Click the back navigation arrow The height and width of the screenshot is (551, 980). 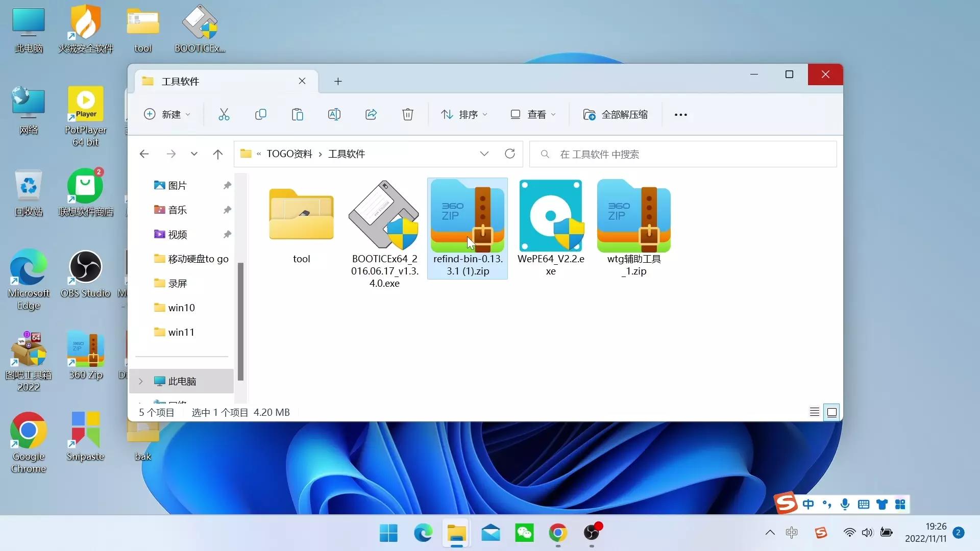(x=144, y=154)
